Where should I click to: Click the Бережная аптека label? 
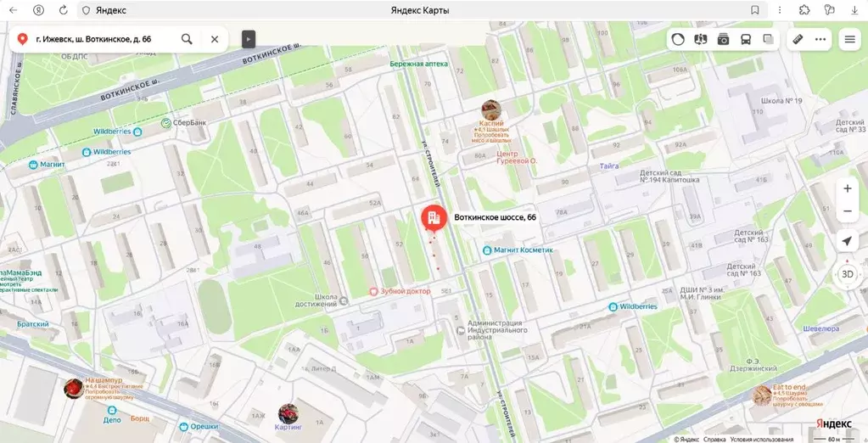pos(418,64)
